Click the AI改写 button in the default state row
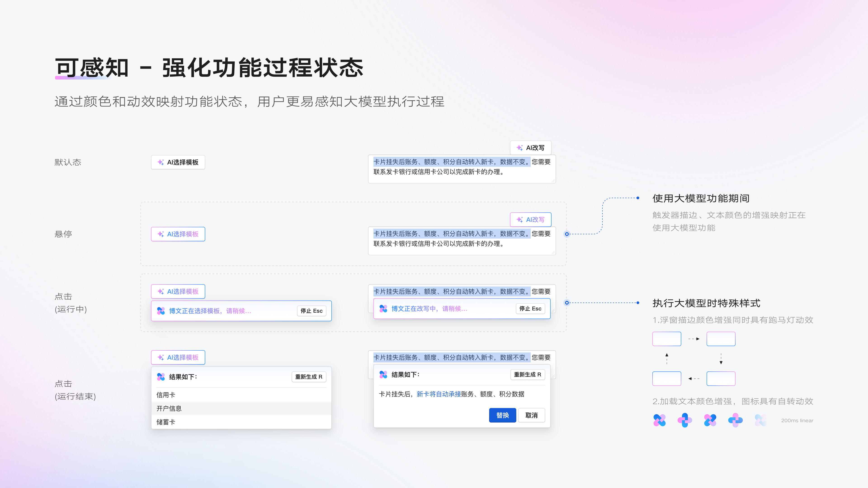The width and height of the screenshot is (868, 488). click(x=530, y=148)
